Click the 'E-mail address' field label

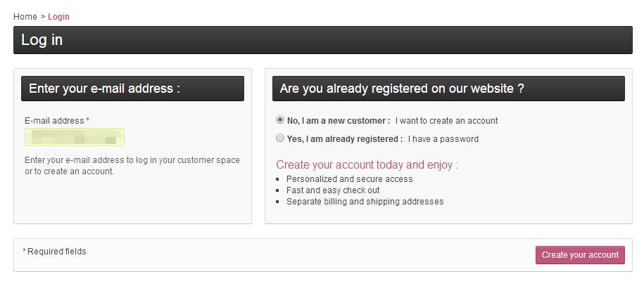[x=54, y=121]
